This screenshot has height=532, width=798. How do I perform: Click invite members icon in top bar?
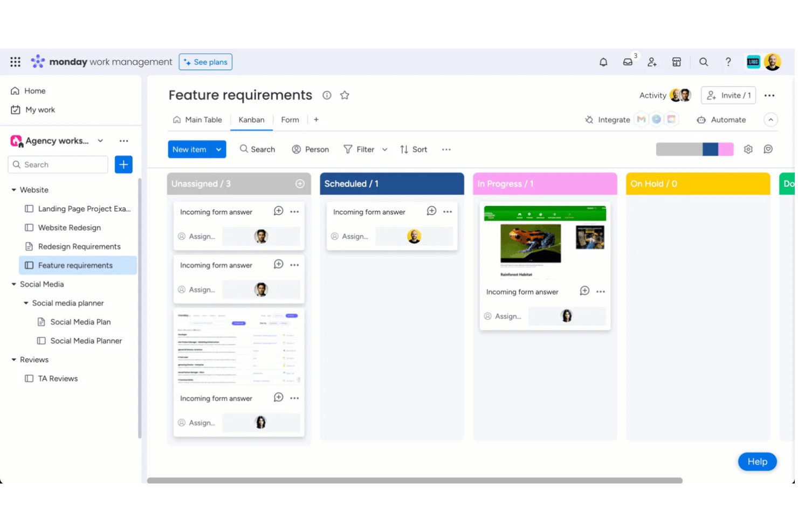pos(652,62)
